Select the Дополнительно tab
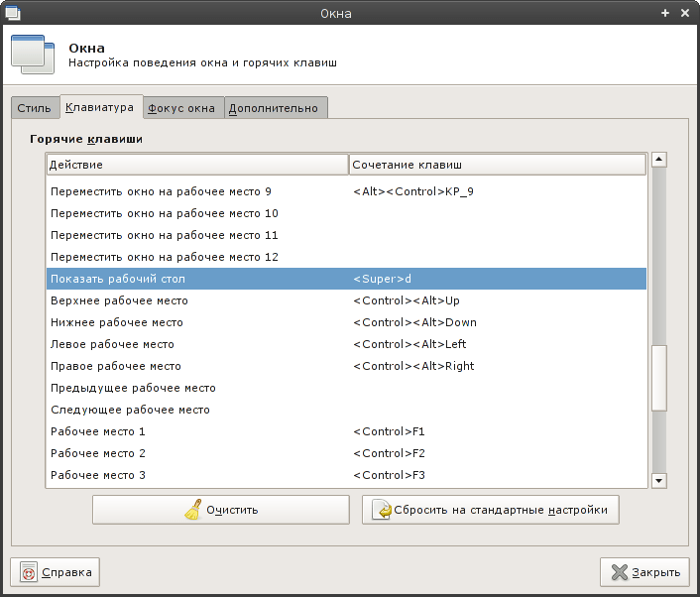The image size is (700, 597). pyautogui.click(x=275, y=107)
